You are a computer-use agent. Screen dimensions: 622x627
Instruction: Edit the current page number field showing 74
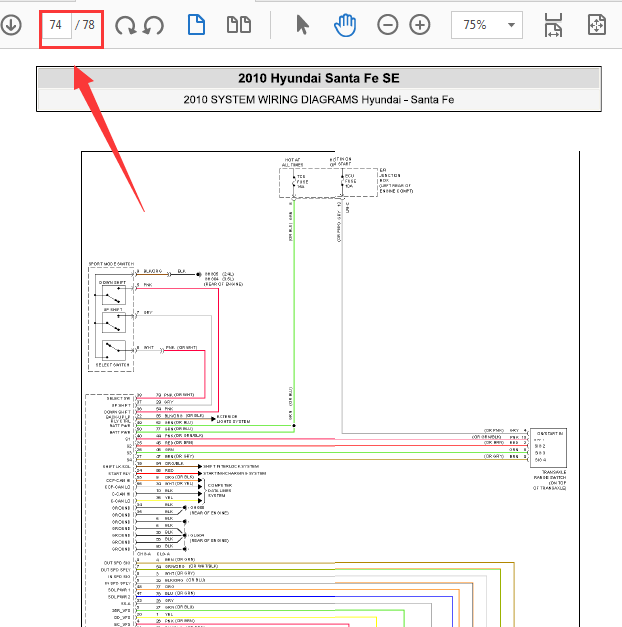click(57, 25)
